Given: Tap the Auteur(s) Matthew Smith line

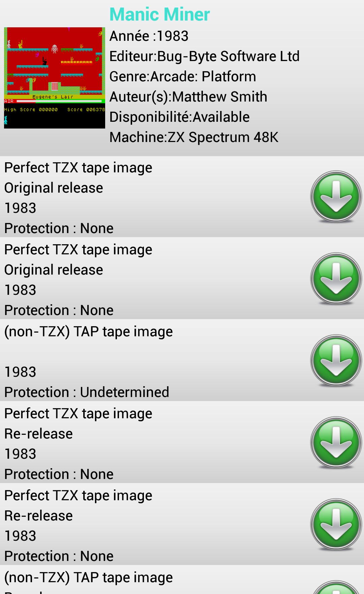Looking at the screenshot, I should point(188,97).
